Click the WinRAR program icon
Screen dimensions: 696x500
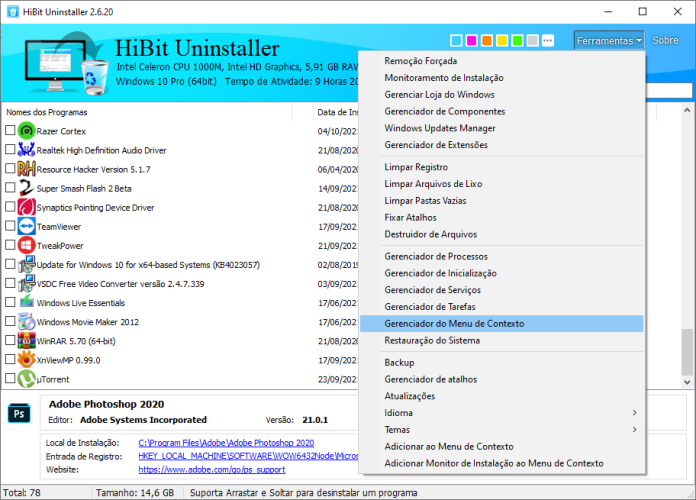[x=27, y=341]
